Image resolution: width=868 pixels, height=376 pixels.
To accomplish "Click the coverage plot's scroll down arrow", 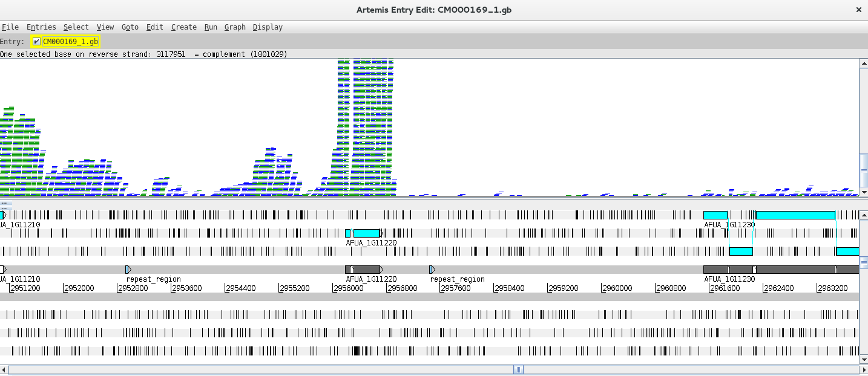I will [863, 192].
